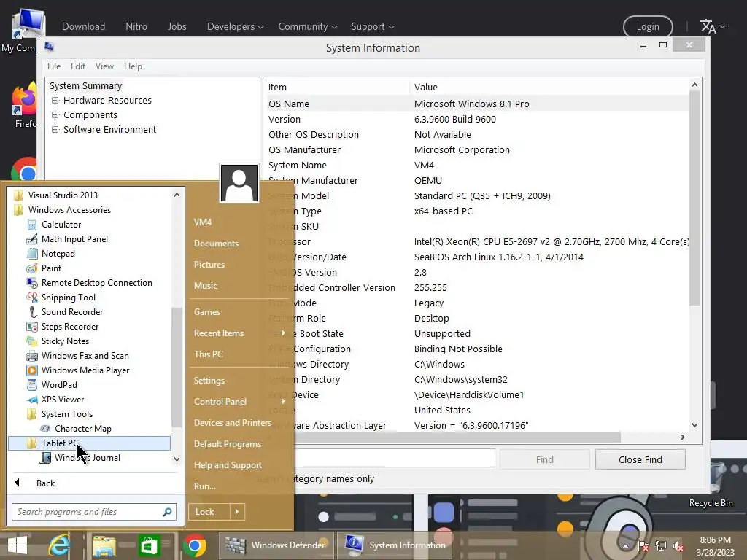Click the horizontal scrollbar right arrow
The height and width of the screenshot is (560, 747).
click(682, 437)
